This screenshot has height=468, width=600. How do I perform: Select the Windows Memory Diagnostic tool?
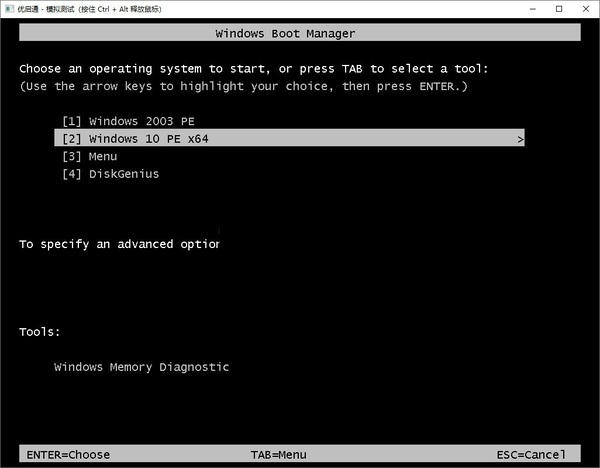point(142,367)
